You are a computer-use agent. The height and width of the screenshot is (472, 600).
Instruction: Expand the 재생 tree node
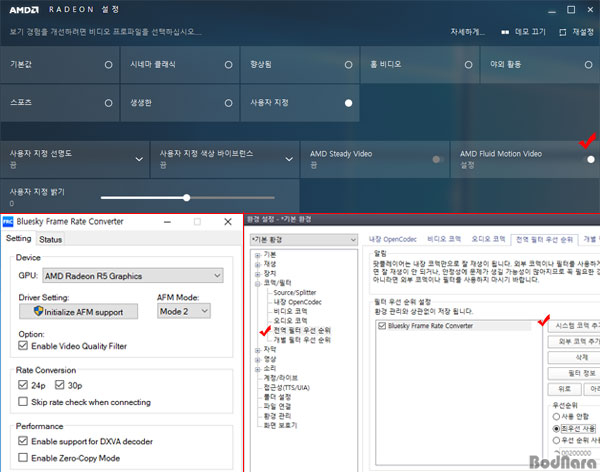point(258,265)
